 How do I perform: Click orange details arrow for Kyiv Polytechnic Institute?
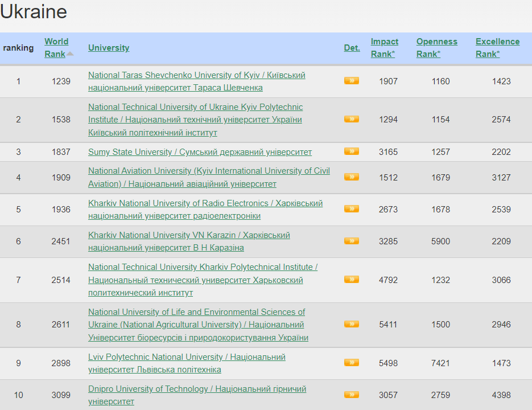point(352,119)
